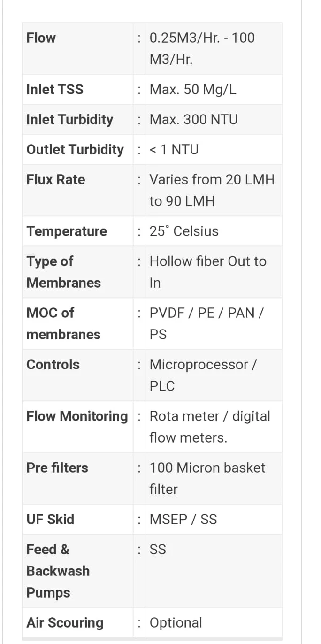Click the Inlet TSS label
Screen dimensions: 321x644
pyautogui.click(x=55, y=89)
